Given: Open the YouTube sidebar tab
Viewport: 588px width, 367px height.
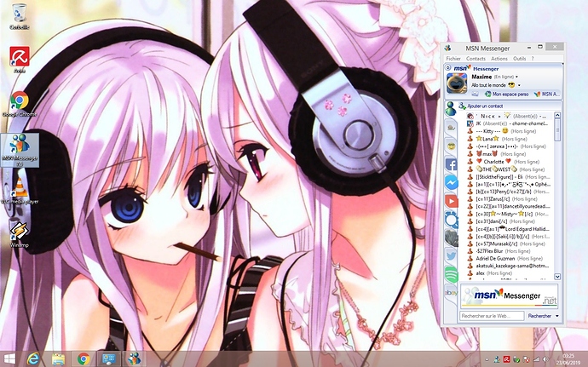Looking at the screenshot, I should coord(451,201).
